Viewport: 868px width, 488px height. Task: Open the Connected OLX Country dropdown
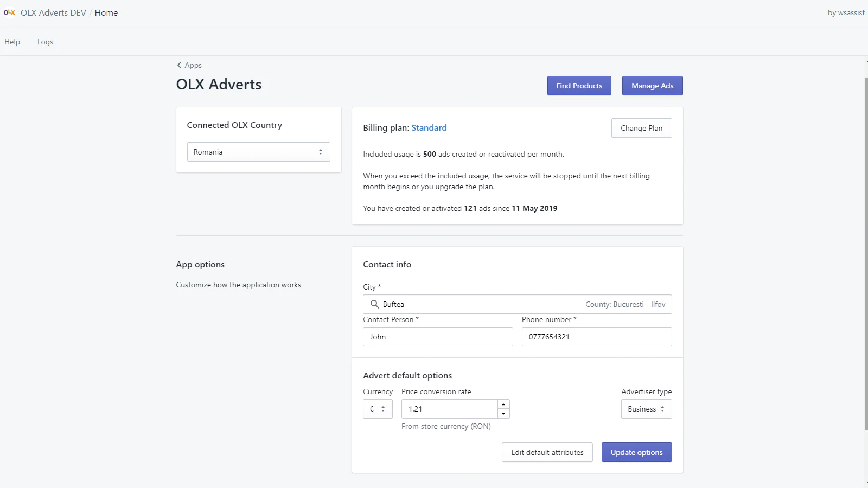tap(258, 152)
